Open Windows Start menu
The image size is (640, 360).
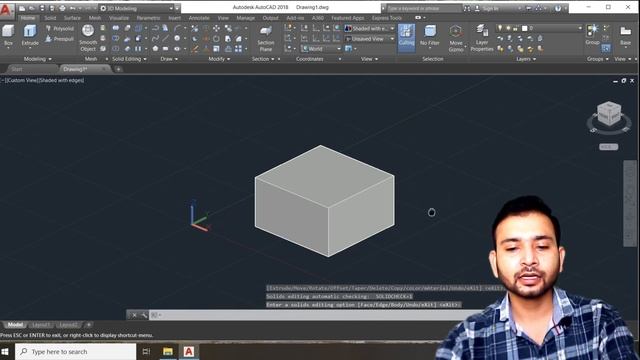tap(5, 351)
